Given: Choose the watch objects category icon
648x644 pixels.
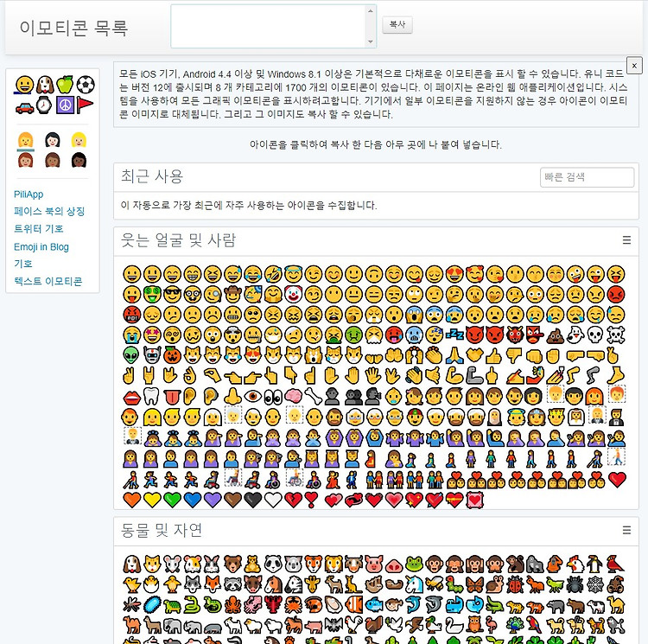Looking at the screenshot, I should pos(44,105).
